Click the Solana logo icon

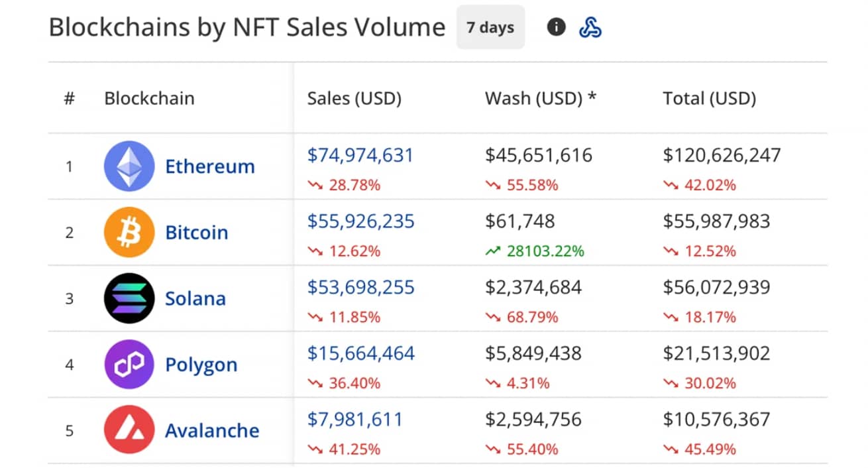[x=129, y=298]
